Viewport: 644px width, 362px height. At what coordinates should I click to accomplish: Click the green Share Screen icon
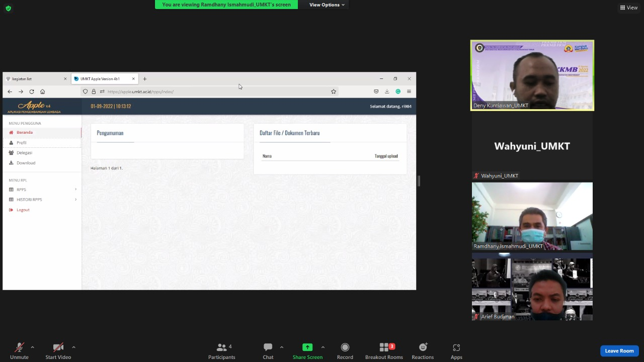point(307,347)
